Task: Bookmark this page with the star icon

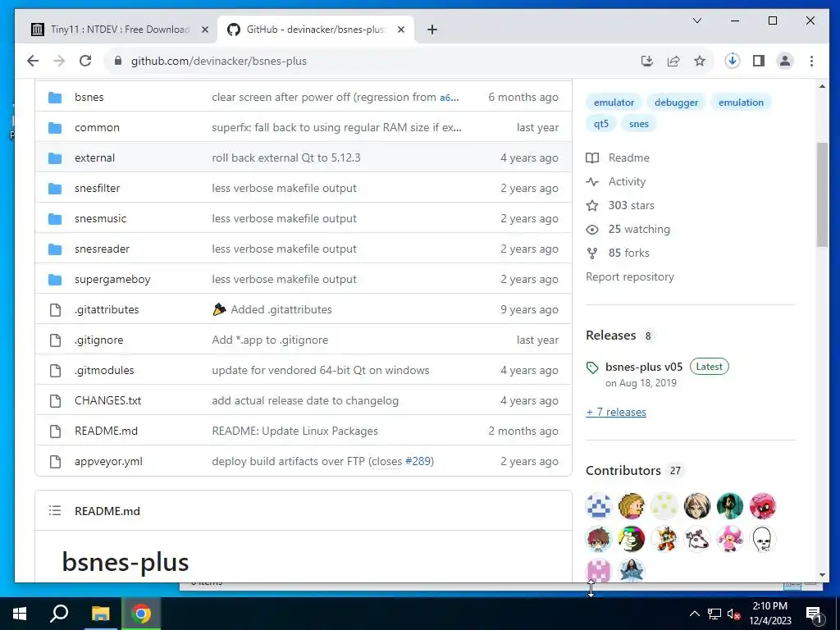Action: coord(700,61)
